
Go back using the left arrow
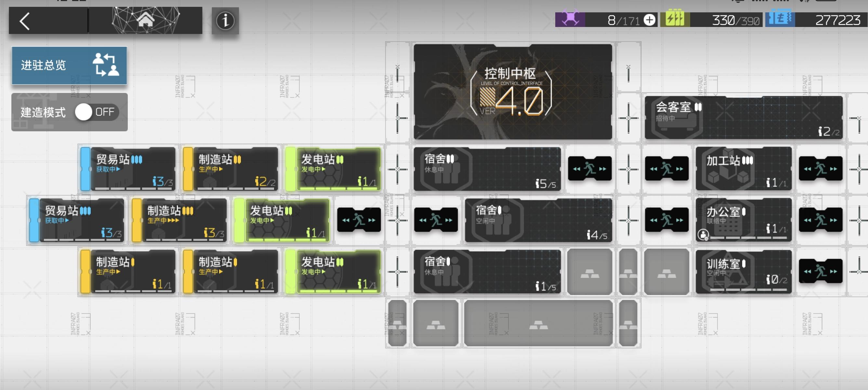[25, 21]
